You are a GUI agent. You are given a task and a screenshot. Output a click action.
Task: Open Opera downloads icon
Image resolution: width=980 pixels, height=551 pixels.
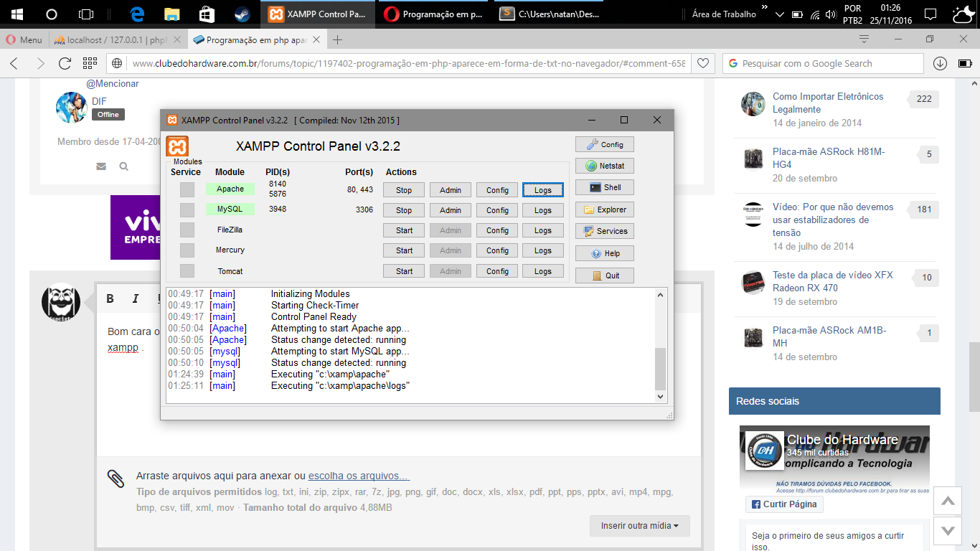click(940, 63)
